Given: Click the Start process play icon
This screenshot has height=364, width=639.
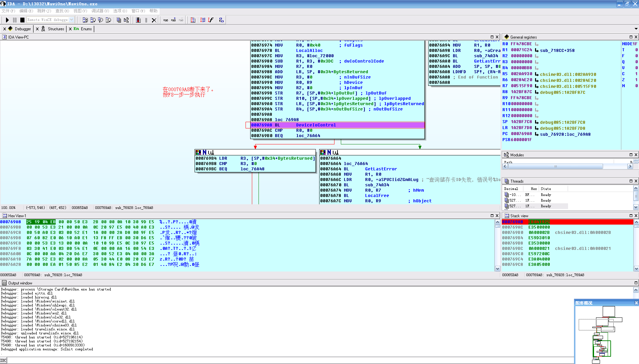Looking at the screenshot, I should (7, 20).
